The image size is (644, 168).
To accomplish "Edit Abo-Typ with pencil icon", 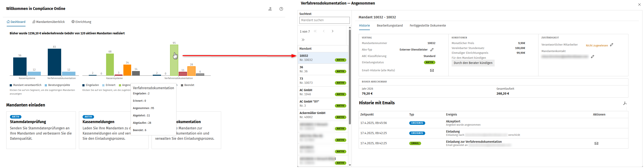I will [x=432, y=50].
